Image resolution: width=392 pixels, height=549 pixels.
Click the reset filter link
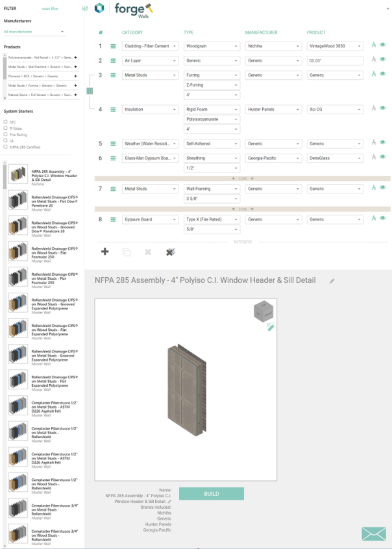pos(50,8)
